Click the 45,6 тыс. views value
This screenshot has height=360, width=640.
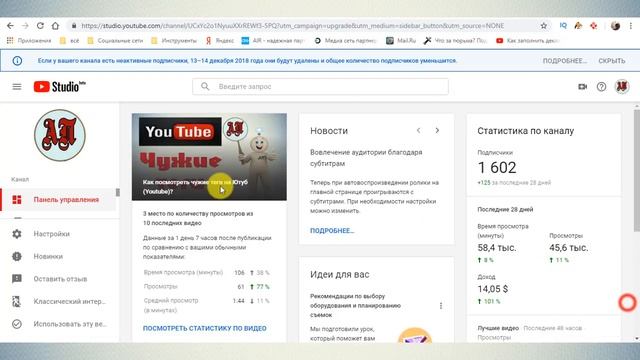click(569, 248)
